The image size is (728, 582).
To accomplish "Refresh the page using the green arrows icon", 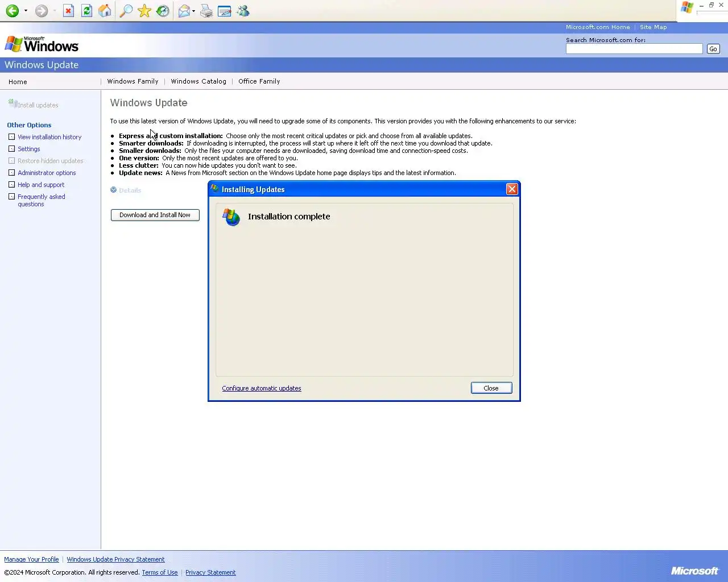I will (86, 11).
